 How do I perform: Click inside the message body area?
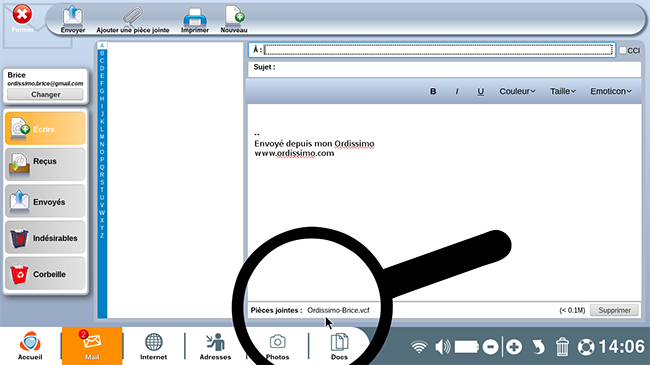[x=444, y=202]
